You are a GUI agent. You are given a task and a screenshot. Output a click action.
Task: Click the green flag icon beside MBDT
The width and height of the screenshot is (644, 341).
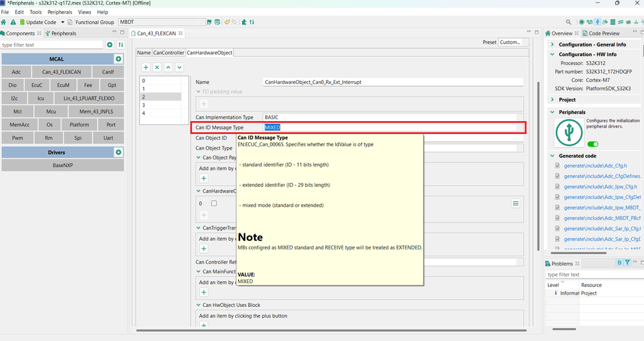[x=210, y=22]
